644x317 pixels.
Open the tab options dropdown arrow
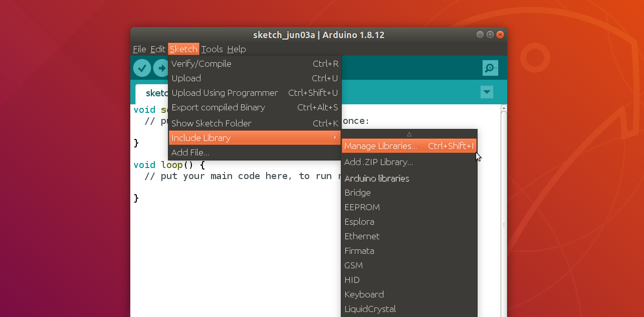coord(487,92)
